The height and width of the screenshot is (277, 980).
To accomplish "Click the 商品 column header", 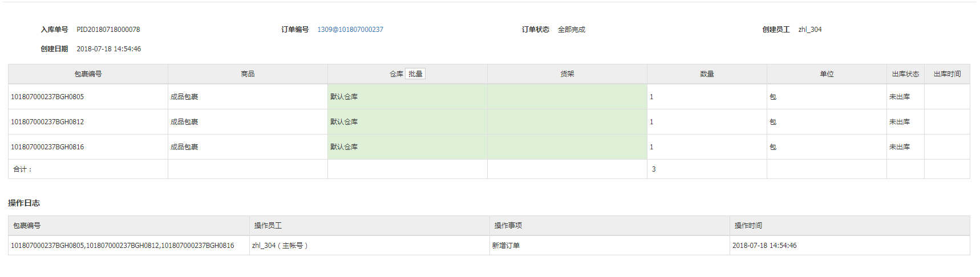I will coord(248,74).
